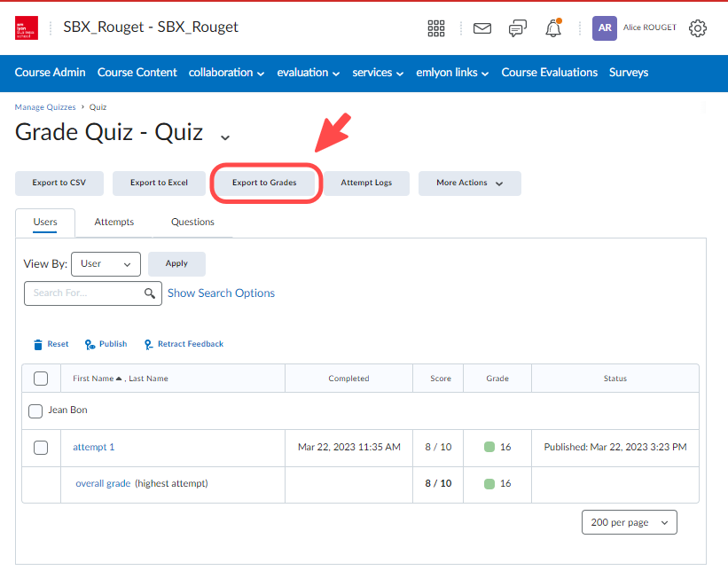Viewport: 728px width, 586px height.
Task: Open the Grade Quiz title chevron
Action: click(225, 137)
